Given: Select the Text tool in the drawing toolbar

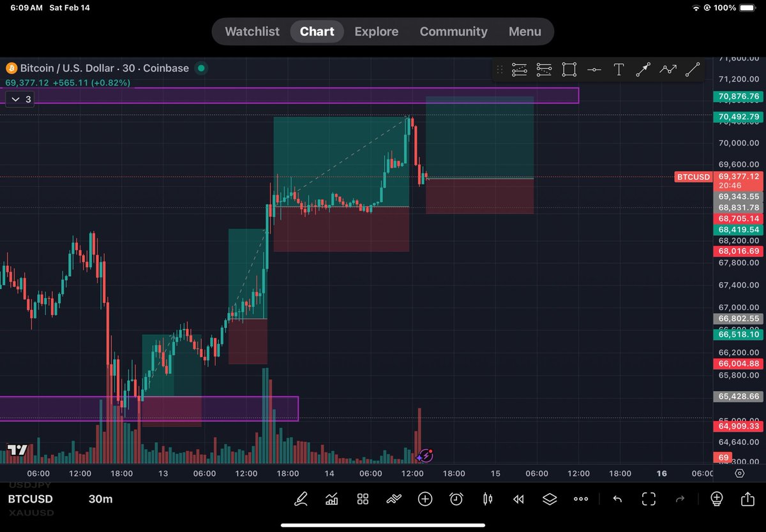Looking at the screenshot, I should [619, 69].
